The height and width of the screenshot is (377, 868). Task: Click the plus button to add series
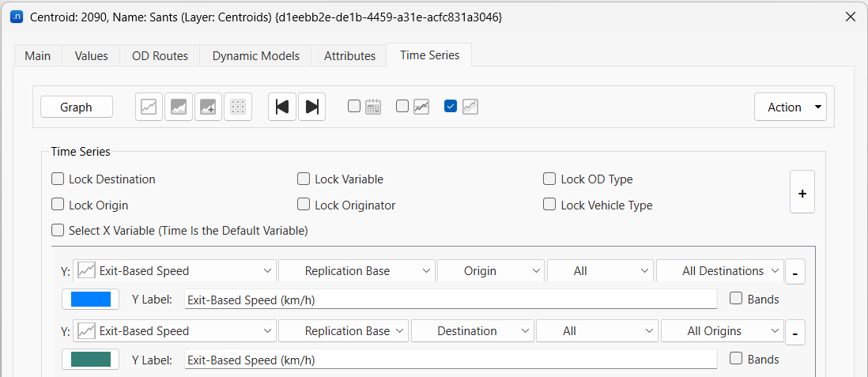[802, 193]
